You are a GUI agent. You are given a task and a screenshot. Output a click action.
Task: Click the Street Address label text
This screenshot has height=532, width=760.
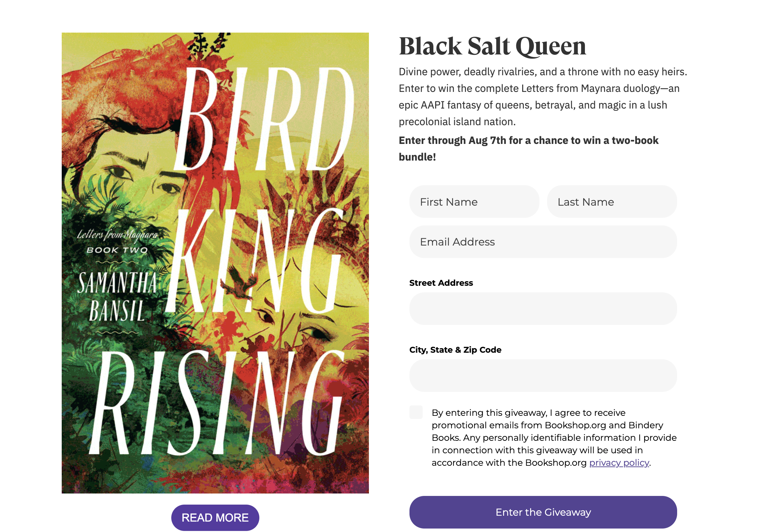(x=441, y=283)
